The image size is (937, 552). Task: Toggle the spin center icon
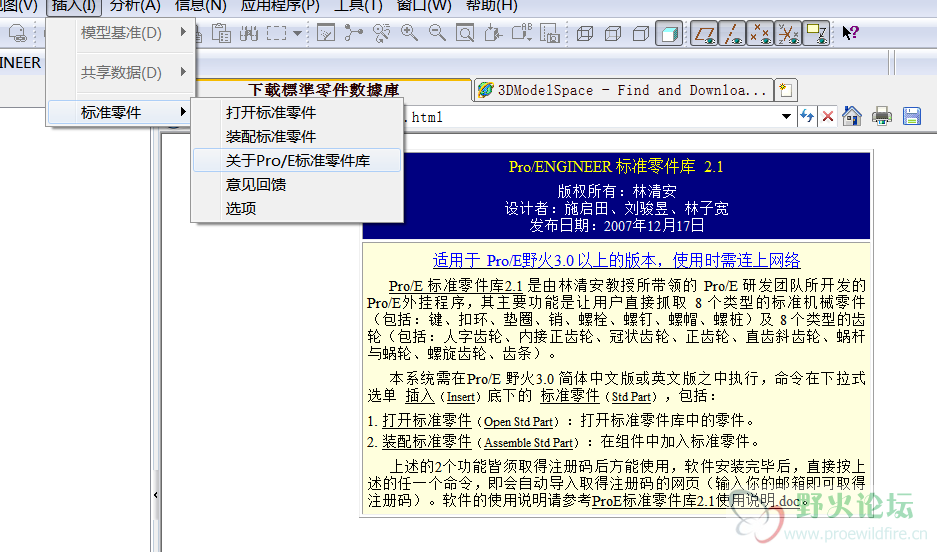pyautogui.click(x=354, y=33)
